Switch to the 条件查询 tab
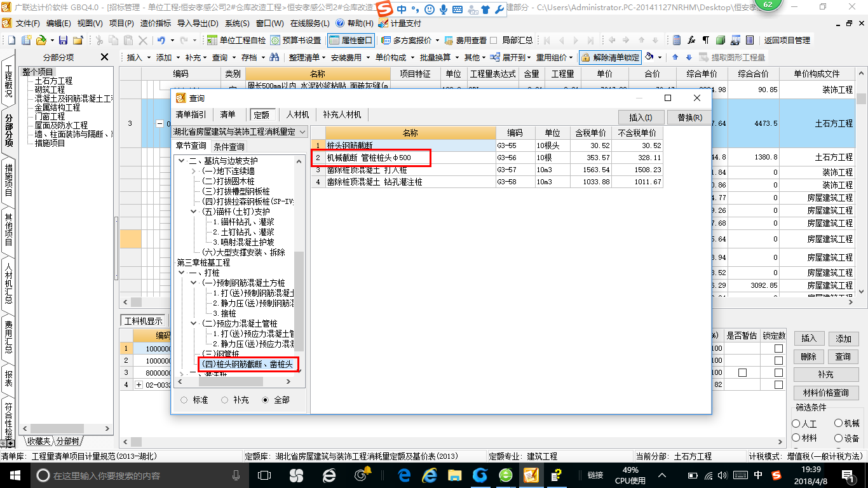This screenshot has height=488, width=868. point(229,146)
